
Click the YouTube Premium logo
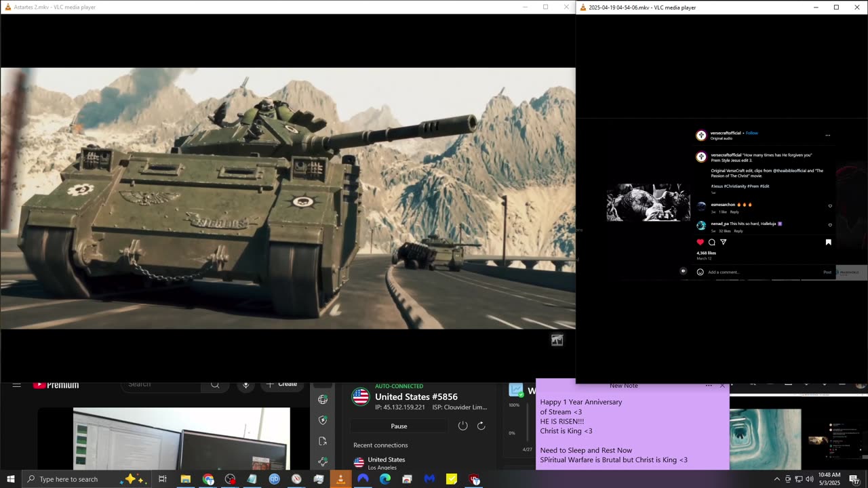56,385
